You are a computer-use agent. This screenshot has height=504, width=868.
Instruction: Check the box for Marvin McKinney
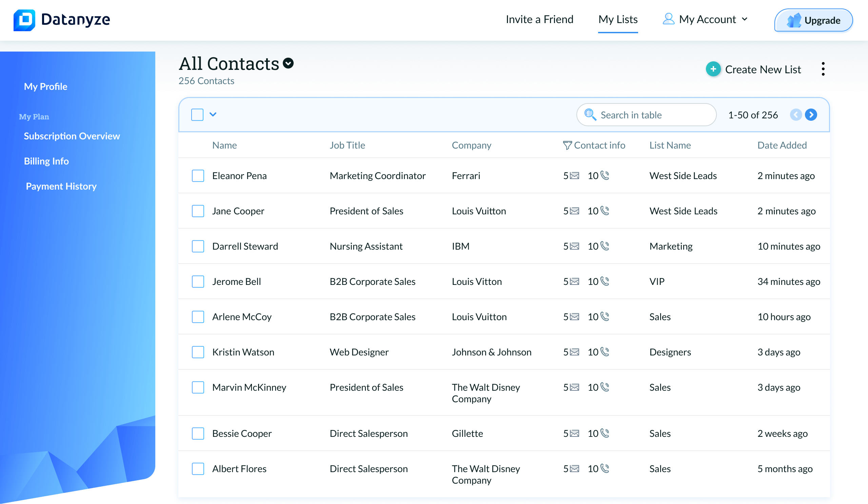198,388
